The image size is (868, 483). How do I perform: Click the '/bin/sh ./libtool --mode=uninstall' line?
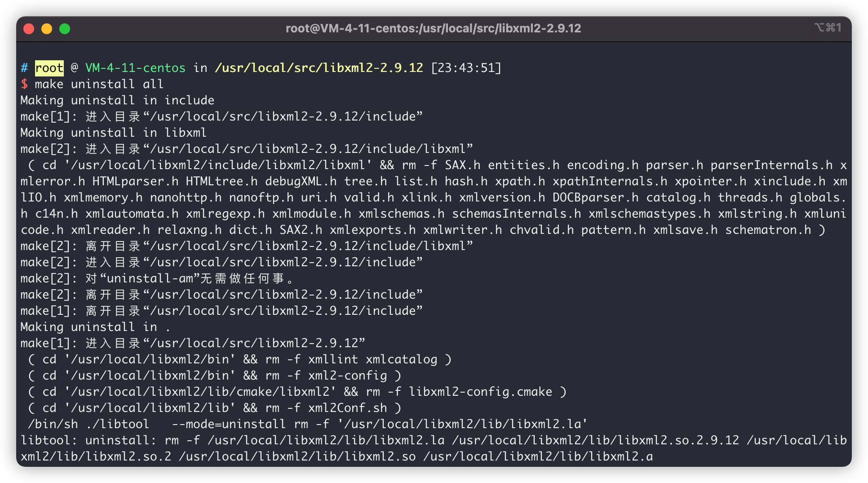point(307,424)
